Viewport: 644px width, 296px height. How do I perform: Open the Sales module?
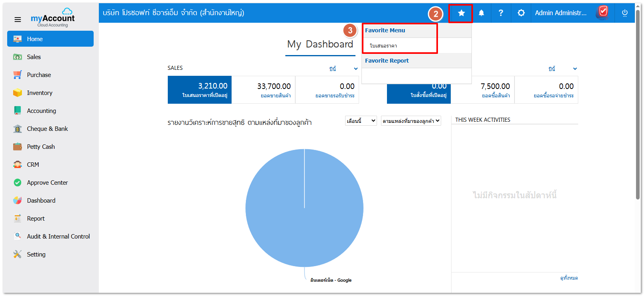[x=34, y=57]
